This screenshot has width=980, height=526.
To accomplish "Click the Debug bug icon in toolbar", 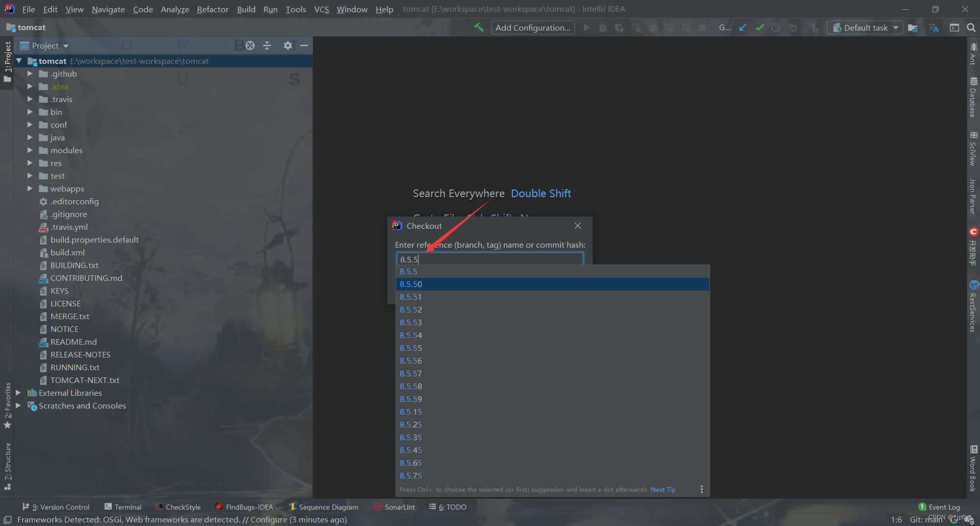I will click(603, 28).
